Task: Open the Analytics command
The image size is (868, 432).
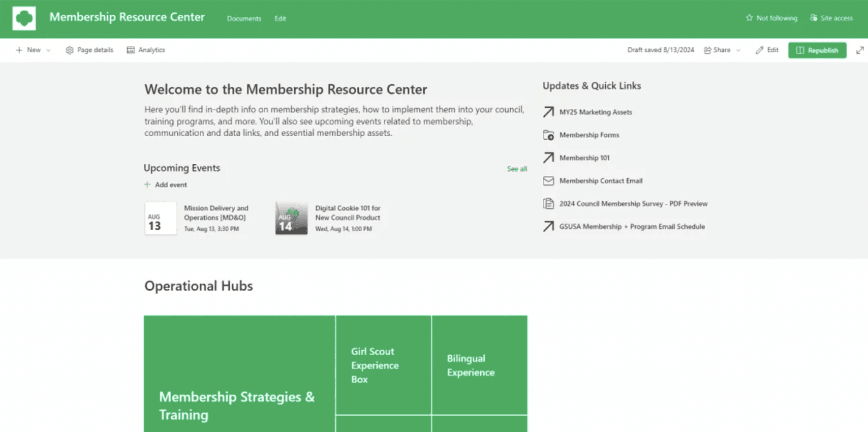Action: 146,50
